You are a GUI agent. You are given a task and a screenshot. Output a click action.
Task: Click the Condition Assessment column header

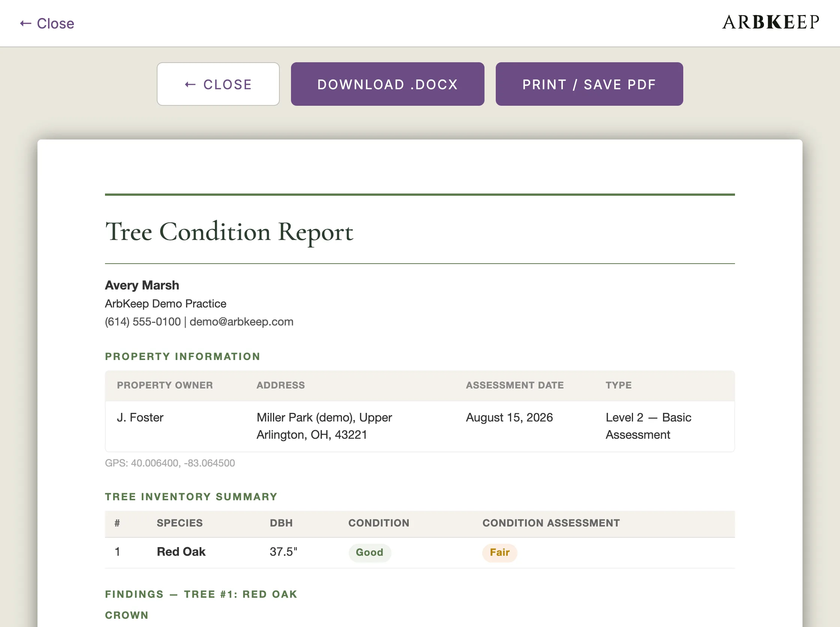click(x=551, y=523)
